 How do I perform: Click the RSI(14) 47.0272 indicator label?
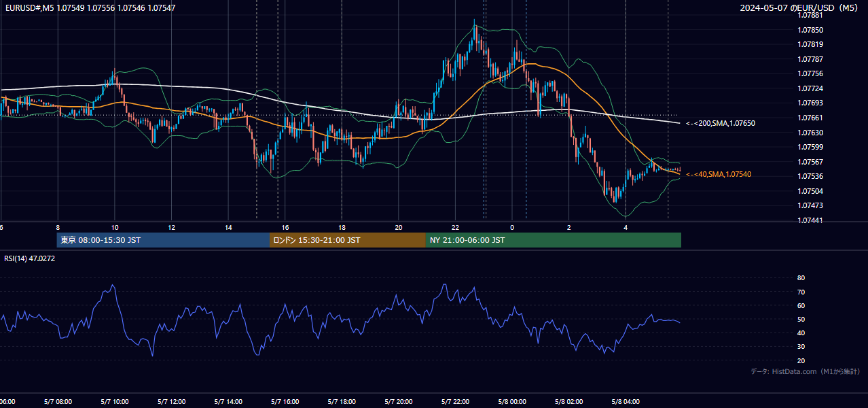(30, 258)
